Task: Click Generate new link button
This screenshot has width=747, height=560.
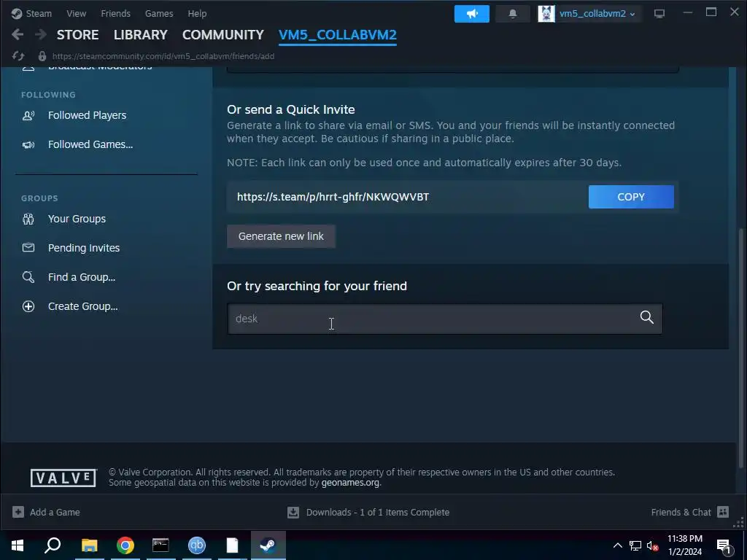Action: click(281, 236)
